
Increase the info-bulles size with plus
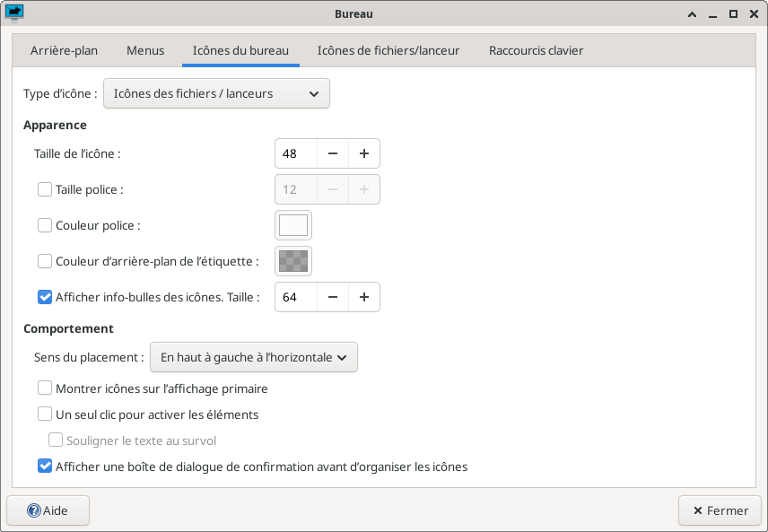[364, 297]
